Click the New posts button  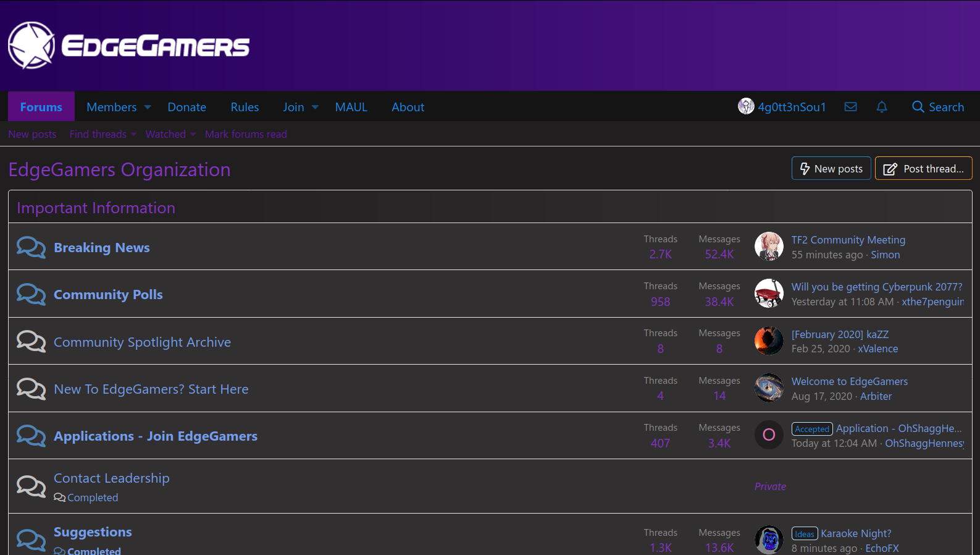(831, 168)
